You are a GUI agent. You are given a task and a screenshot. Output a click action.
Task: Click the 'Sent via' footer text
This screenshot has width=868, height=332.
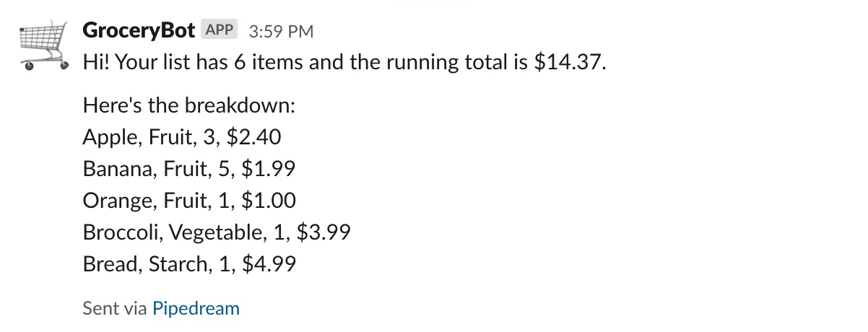pyautogui.click(x=115, y=309)
